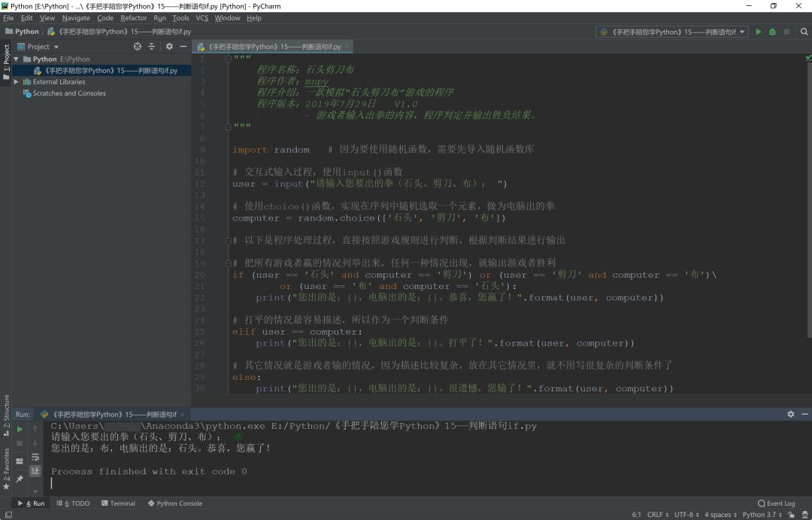Open the run configuration dropdown
Viewport: 812px width, 520px height.
click(672, 32)
